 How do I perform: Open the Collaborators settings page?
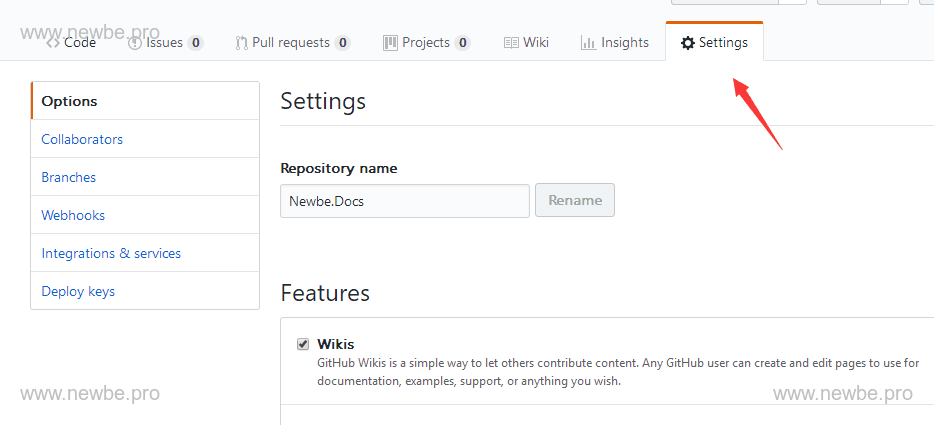coord(82,139)
